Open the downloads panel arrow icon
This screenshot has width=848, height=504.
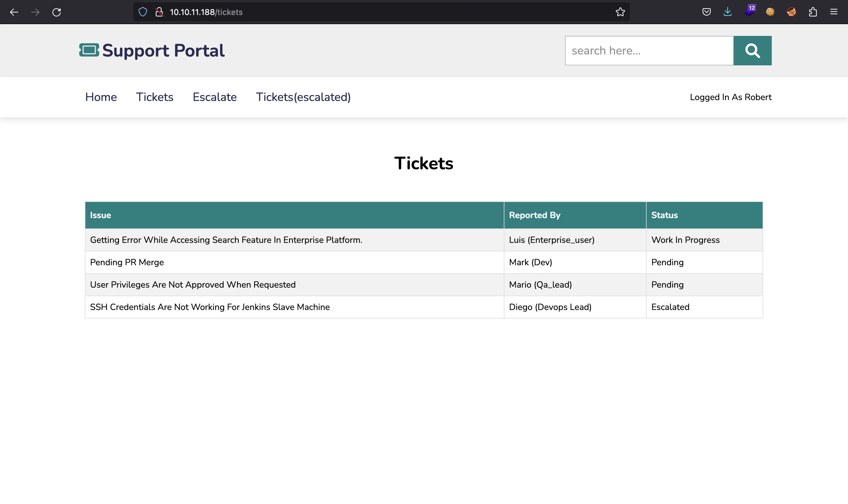[x=728, y=12]
